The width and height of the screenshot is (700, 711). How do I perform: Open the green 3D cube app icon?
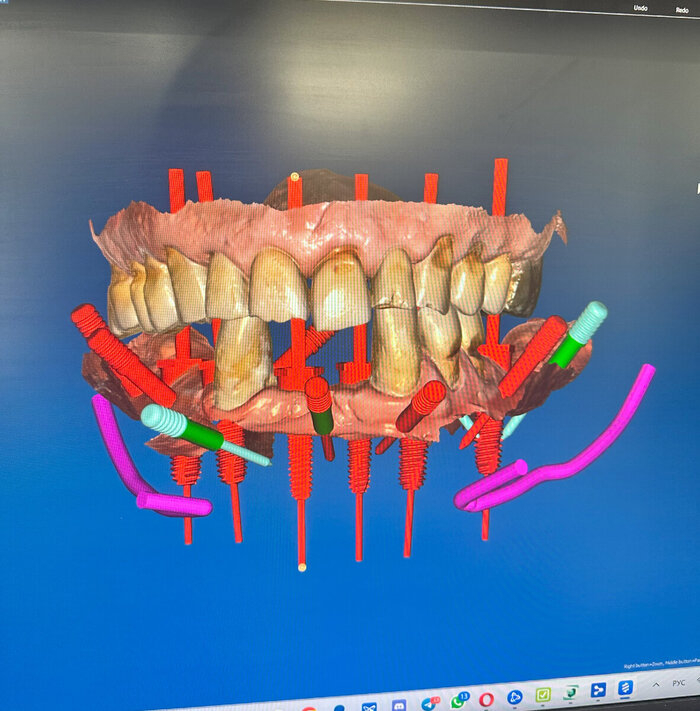pos(571,692)
